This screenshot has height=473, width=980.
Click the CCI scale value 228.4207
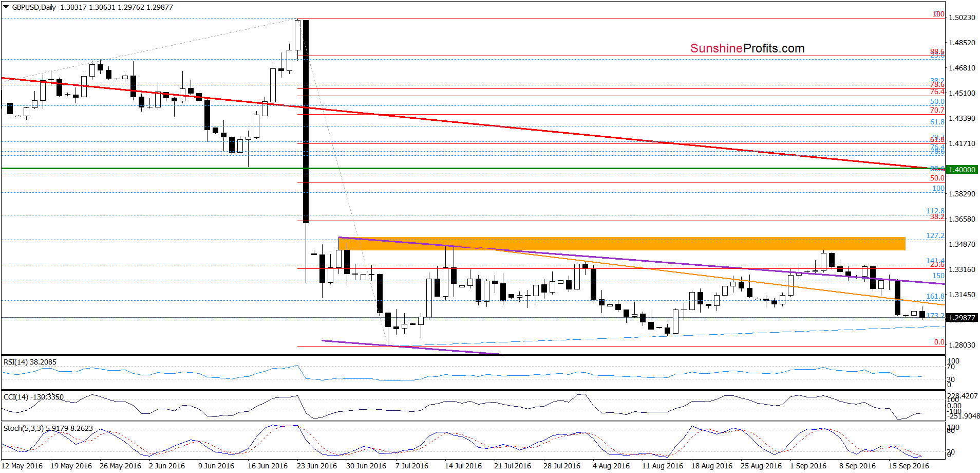963,396
